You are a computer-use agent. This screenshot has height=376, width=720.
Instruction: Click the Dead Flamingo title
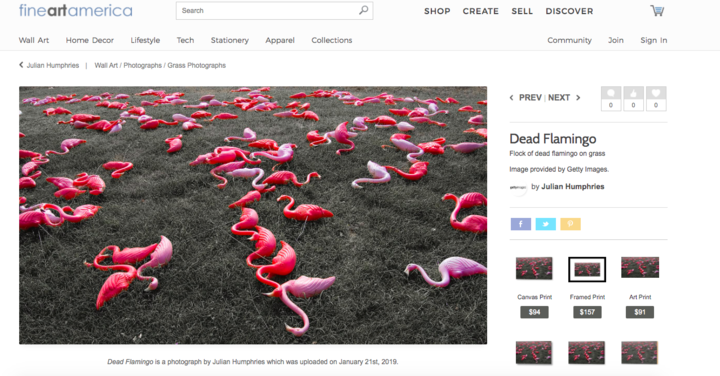click(553, 139)
